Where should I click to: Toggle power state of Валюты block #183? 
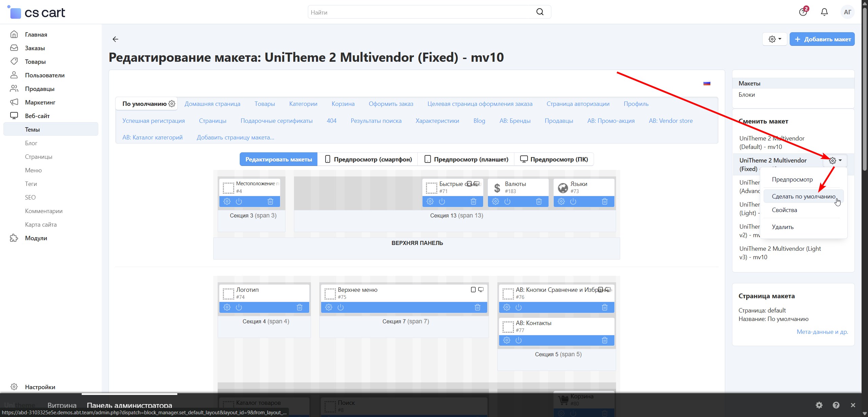(x=508, y=202)
